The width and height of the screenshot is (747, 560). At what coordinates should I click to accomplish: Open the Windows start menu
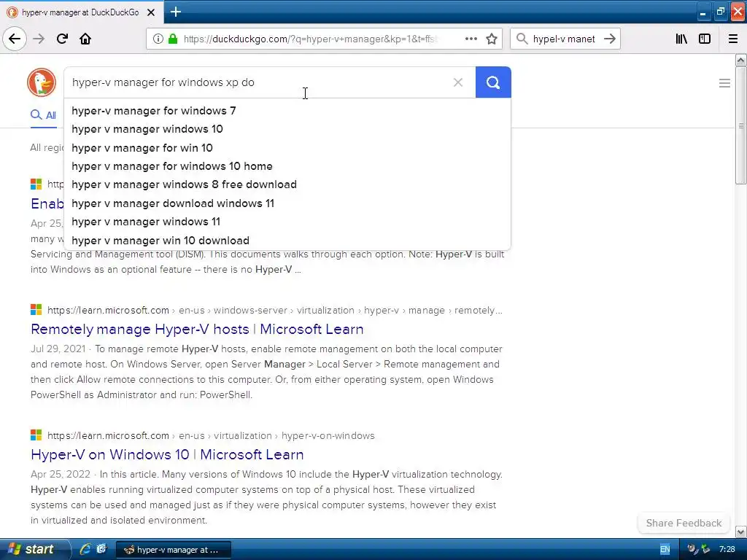tap(34, 549)
